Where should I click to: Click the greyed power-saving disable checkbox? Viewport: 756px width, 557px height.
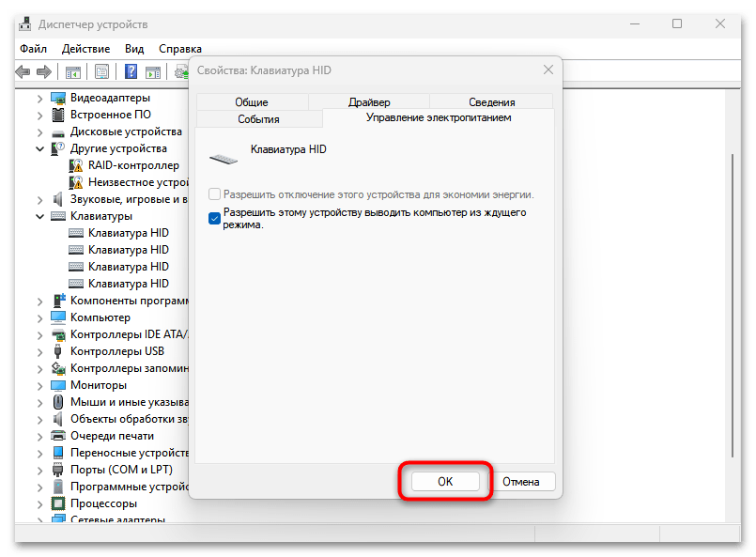tap(215, 194)
